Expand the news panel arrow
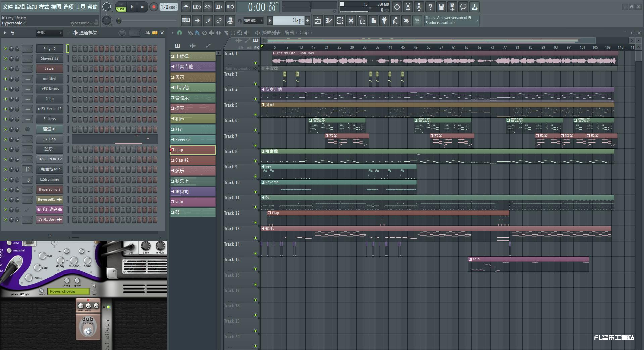The height and width of the screenshot is (350, 644). coord(477,20)
